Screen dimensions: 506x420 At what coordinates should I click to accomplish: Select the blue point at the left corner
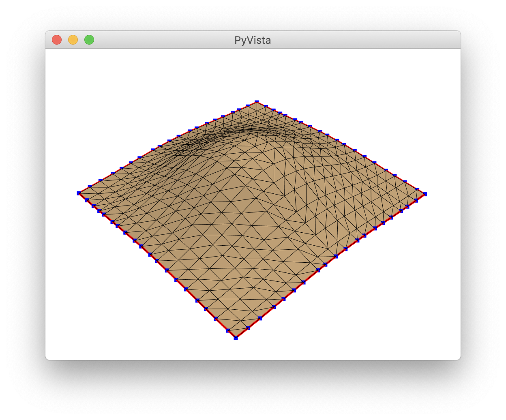(x=79, y=193)
